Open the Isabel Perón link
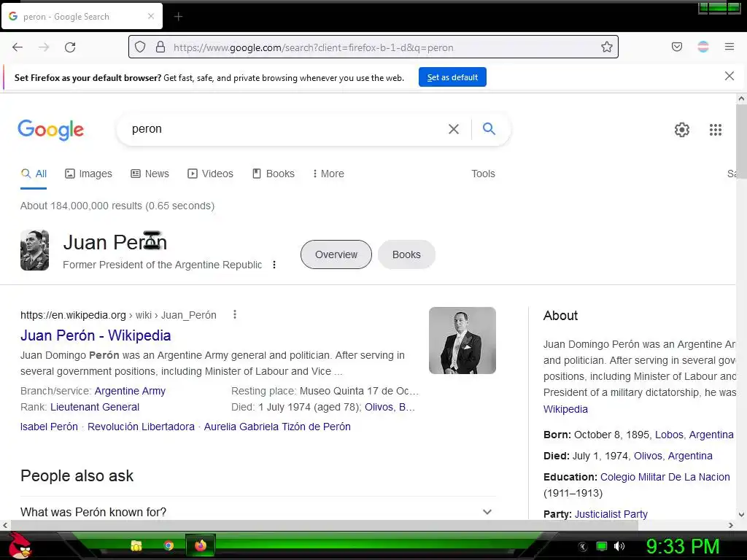Image resolution: width=747 pixels, height=560 pixels. point(49,427)
